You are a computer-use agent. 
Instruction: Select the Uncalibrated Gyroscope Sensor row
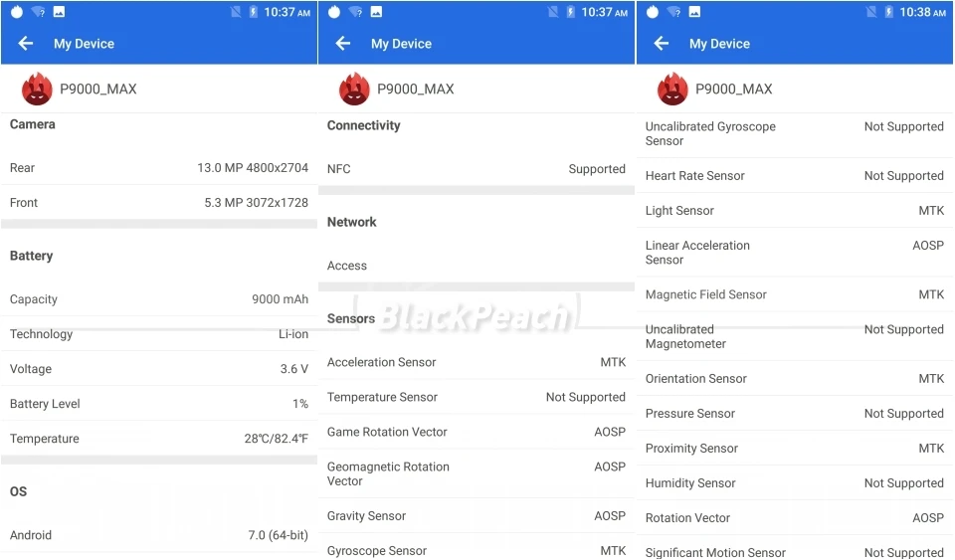[x=795, y=134]
